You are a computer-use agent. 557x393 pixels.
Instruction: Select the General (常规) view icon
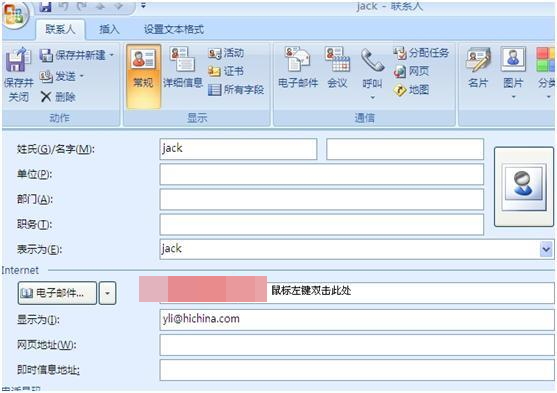click(x=143, y=60)
